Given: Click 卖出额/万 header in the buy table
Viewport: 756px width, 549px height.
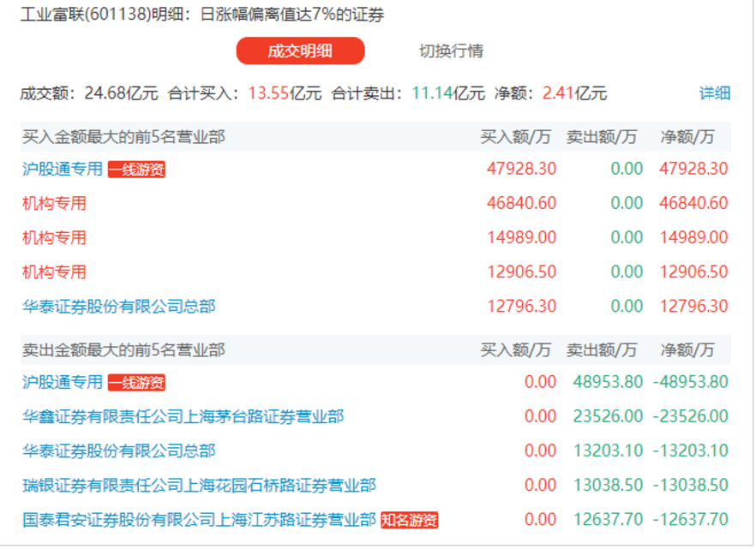Looking at the screenshot, I should (601, 137).
